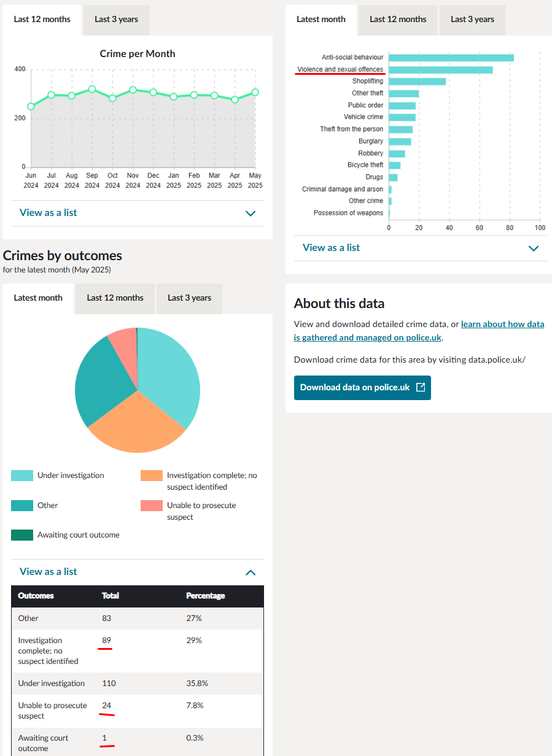This screenshot has width=552, height=756.
Task: Click the '35.8%' percentage cell
Action: pos(196,684)
